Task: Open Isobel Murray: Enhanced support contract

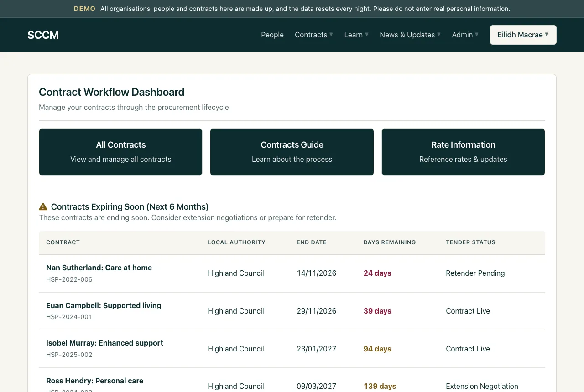Action: point(104,343)
